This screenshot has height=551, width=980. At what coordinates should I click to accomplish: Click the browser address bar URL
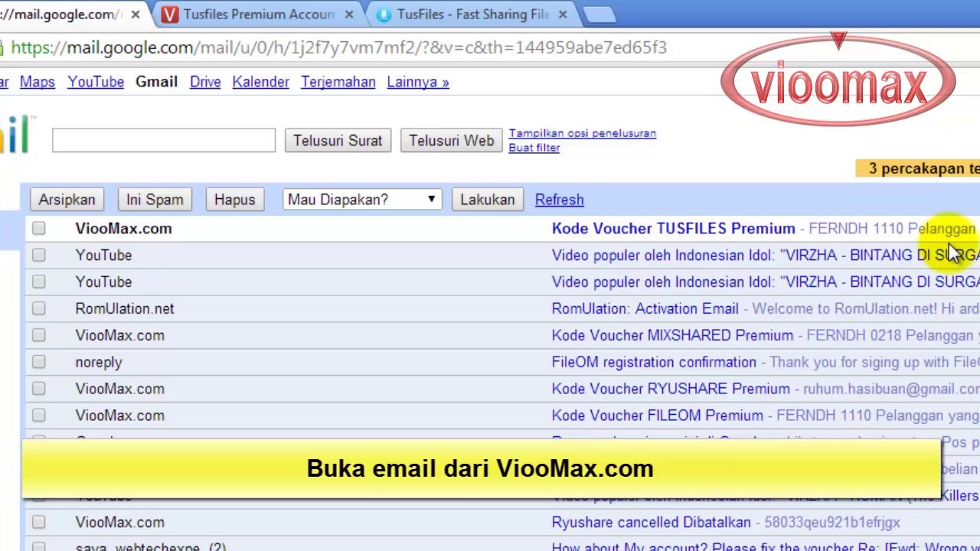pos(338,47)
